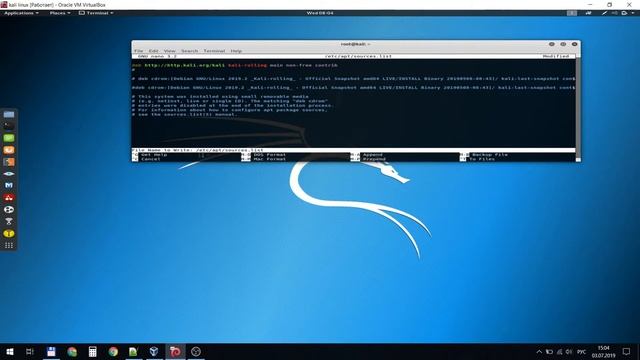Expand the Kali system menu arrow

point(633,13)
